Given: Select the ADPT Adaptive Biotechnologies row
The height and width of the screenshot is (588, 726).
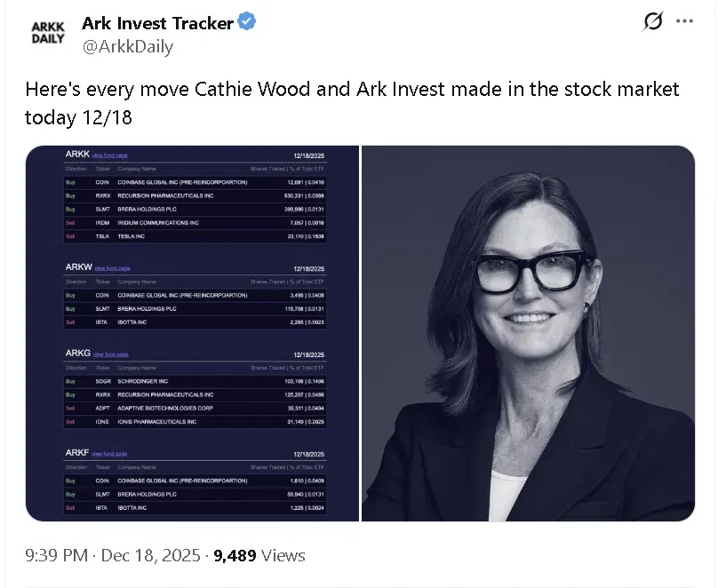Looking at the screenshot, I should tap(195, 408).
